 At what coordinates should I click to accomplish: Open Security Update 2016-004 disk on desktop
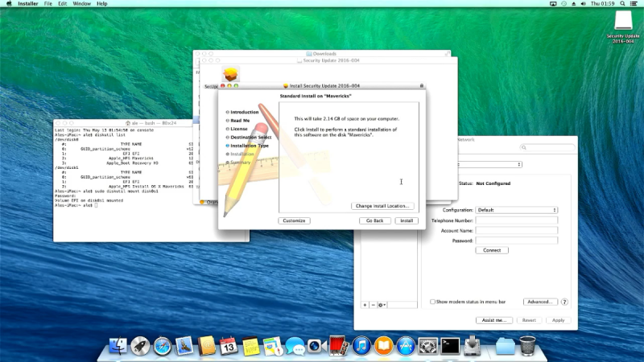click(x=625, y=22)
